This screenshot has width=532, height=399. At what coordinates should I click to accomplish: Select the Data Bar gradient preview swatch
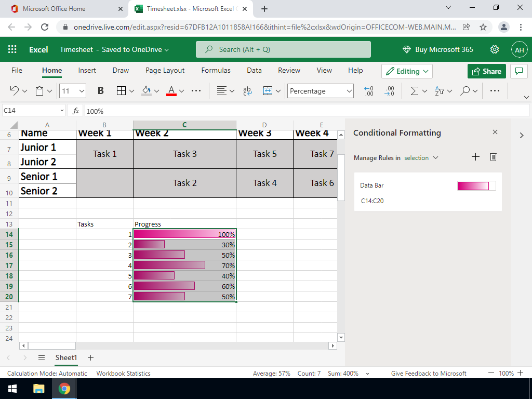(x=476, y=186)
